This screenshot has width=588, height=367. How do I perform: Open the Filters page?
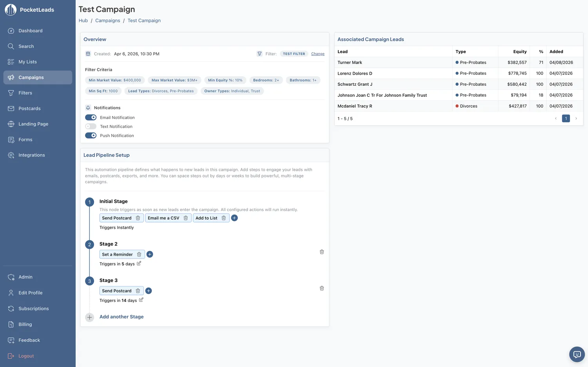click(x=38, y=93)
